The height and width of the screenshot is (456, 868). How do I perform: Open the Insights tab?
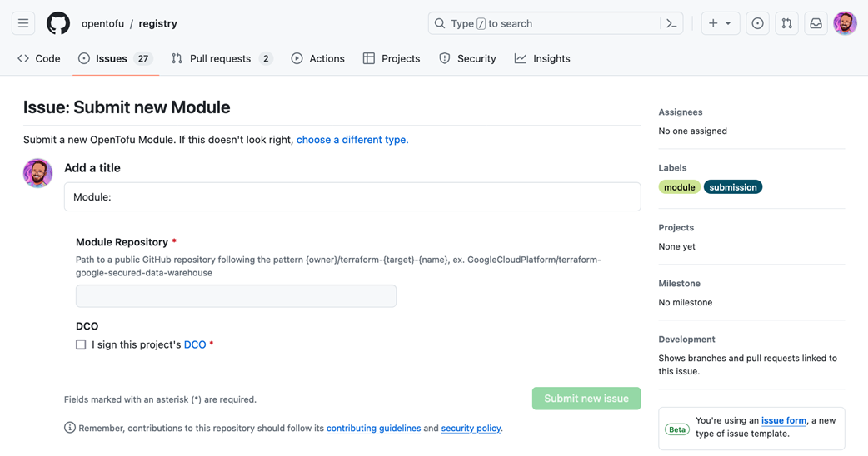[x=542, y=58]
